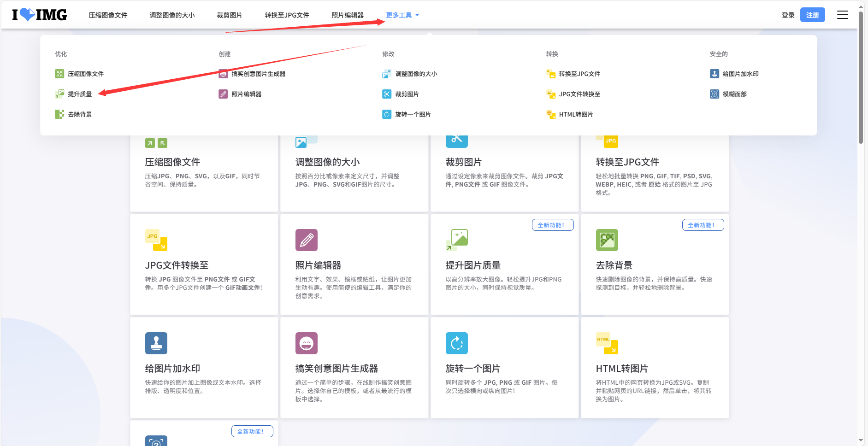Open 转换至JPG文件 in the top navigation
The height and width of the screenshot is (446, 868).
(287, 15)
